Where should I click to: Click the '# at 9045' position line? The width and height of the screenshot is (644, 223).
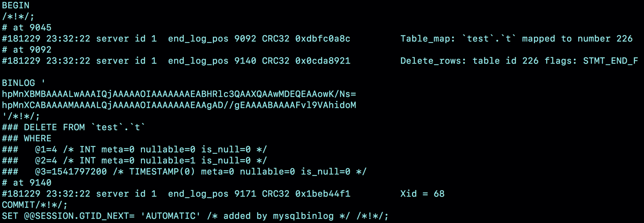(x=27, y=28)
